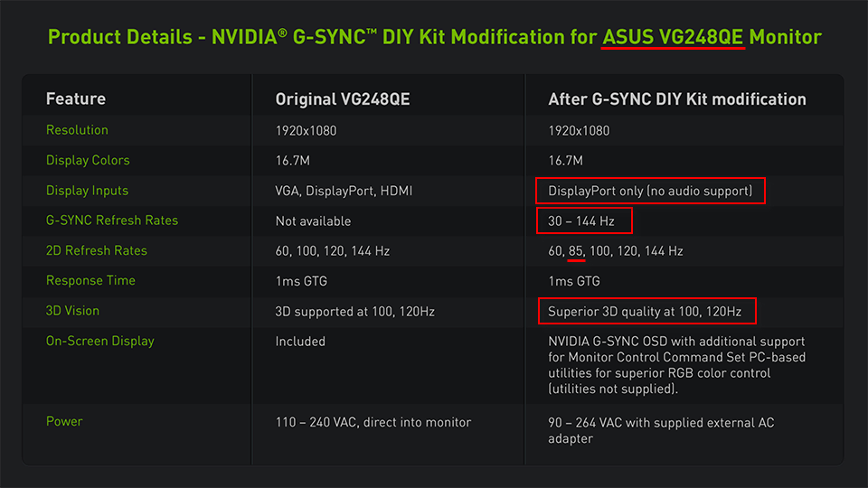Select the Response Time row label
The width and height of the screenshot is (868, 488).
90,280
